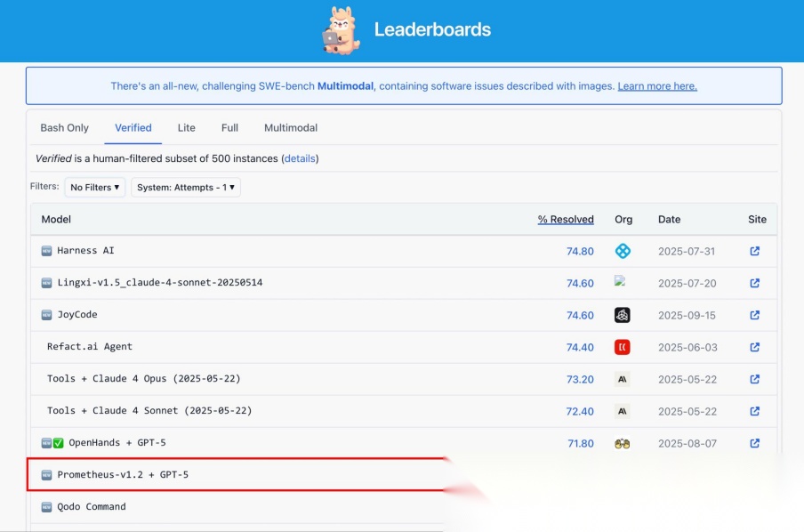Open the System: Attempts - 1 dropdown
The width and height of the screenshot is (804, 532).
click(x=186, y=187)
